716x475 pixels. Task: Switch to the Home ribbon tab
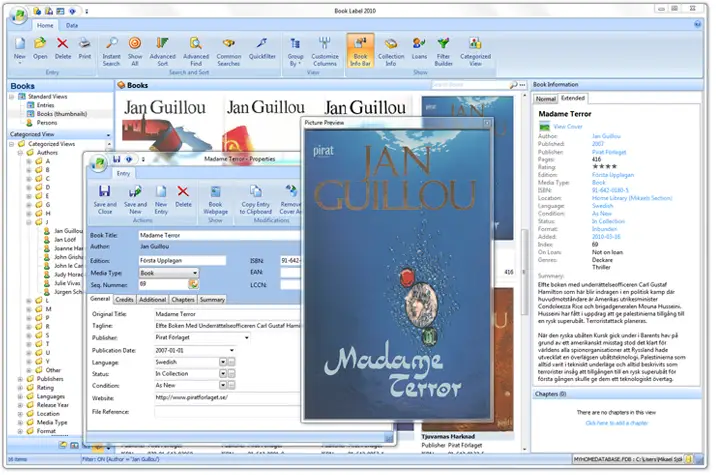45,26
